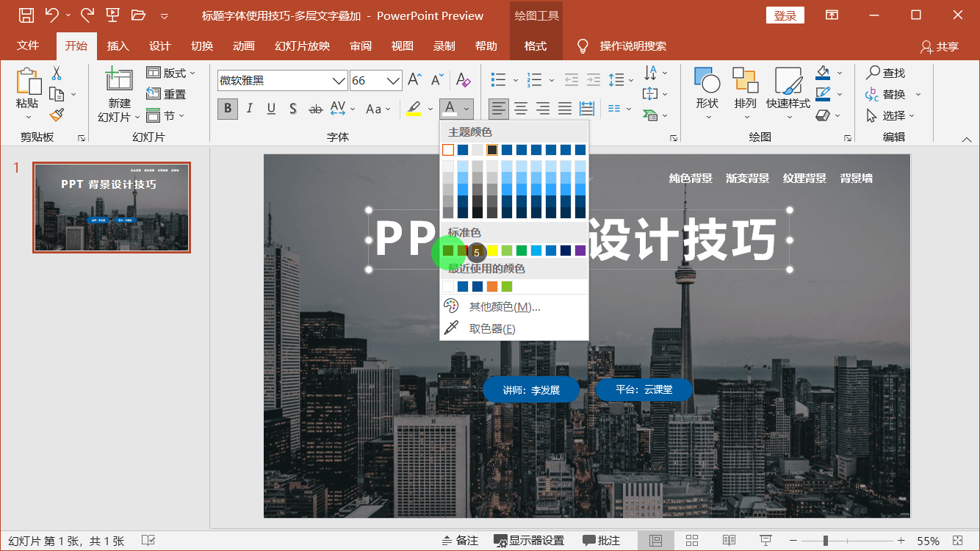The height and width of the screenshot is (551, 980).
Task: Click the text highlight color marker icon
Action: (414, 109)
